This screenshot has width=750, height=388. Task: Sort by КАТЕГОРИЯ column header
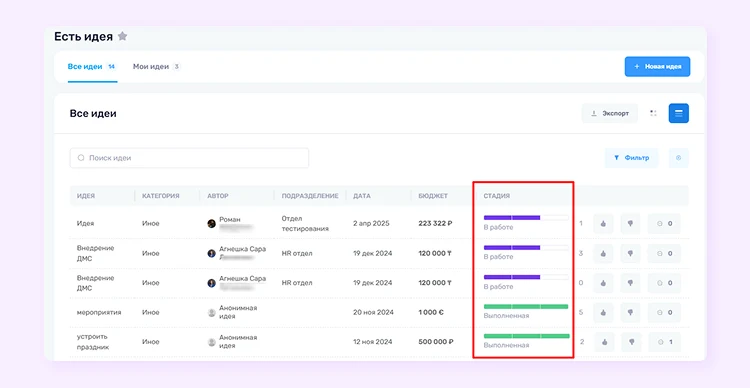click(x=161, y=196)
